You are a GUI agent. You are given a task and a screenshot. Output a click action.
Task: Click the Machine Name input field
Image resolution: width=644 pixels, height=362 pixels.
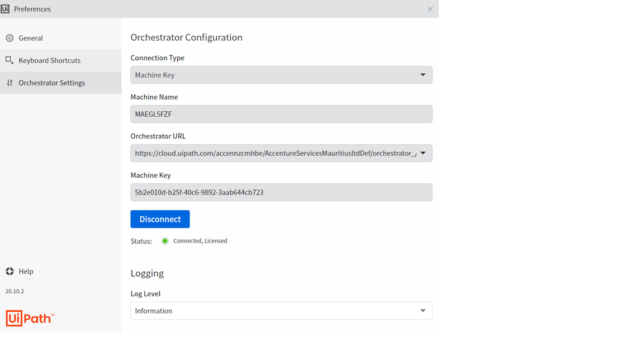click(x=281, y=114)
